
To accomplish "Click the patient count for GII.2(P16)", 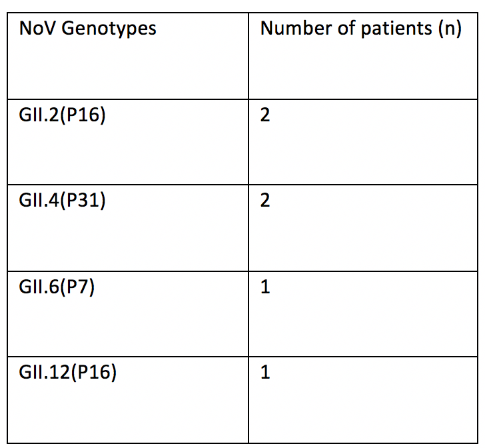I will pos(265,115).
